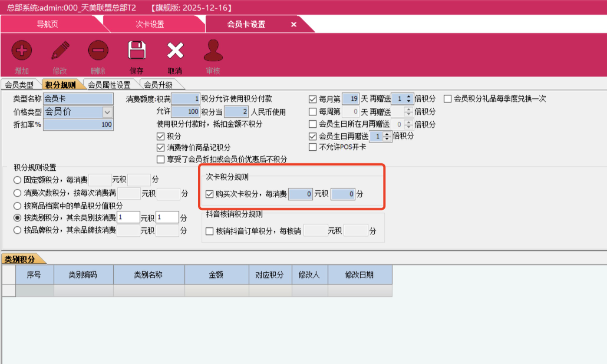Switch to the 会员属性设置 tab
The width and height of the screenshot is (607, 364).
point(109,85)
